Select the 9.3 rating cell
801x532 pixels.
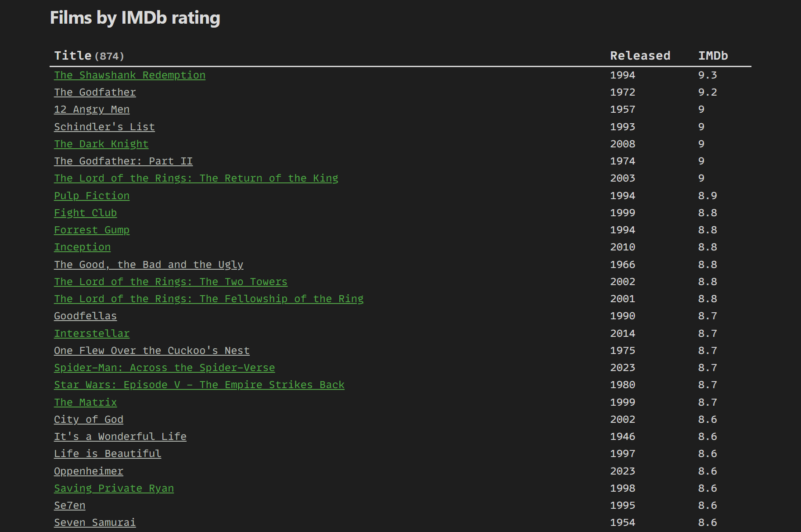[x=708, y=75]
